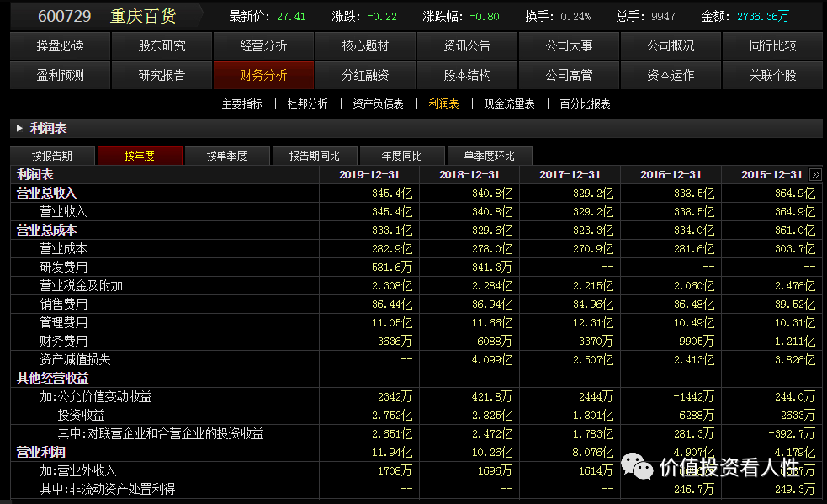Click the 2015-12-31 column header

click(x=771, y=175)
